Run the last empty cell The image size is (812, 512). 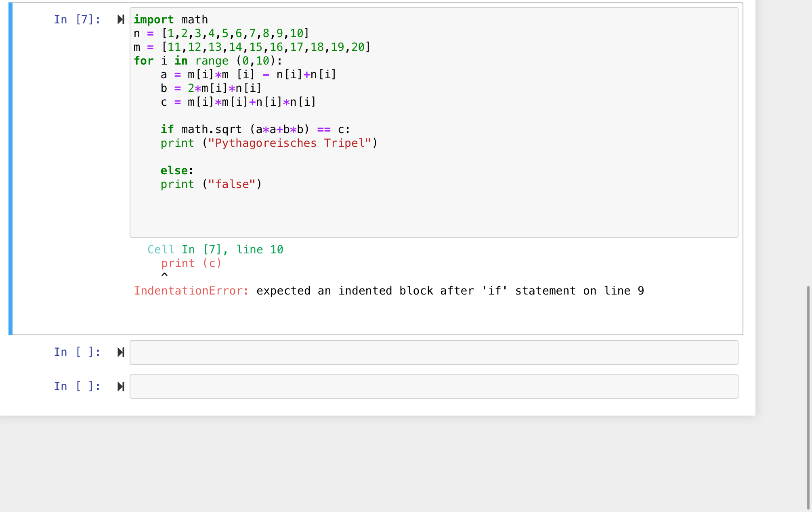click(x=121, y=387)
